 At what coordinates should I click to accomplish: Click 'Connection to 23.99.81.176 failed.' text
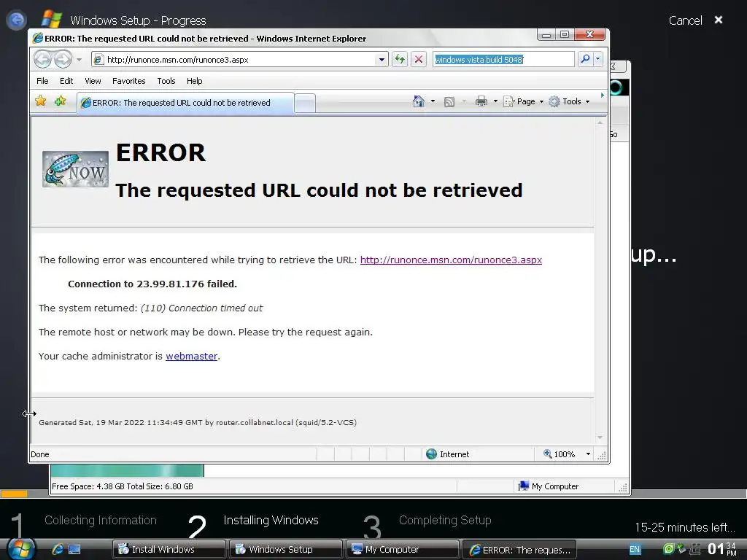click(152, 284)
